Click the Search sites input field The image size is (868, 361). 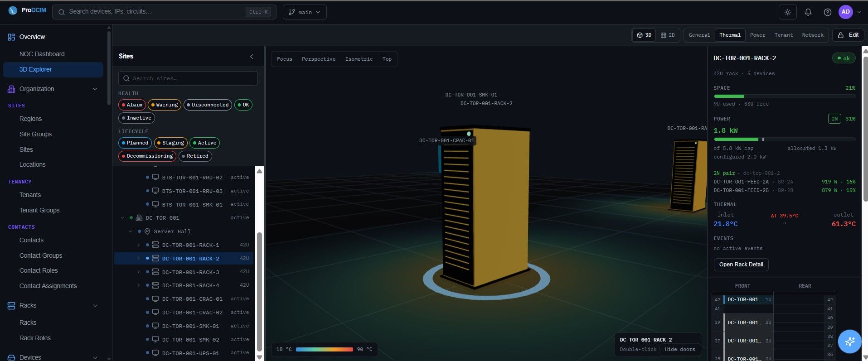[x=188, y=78]
